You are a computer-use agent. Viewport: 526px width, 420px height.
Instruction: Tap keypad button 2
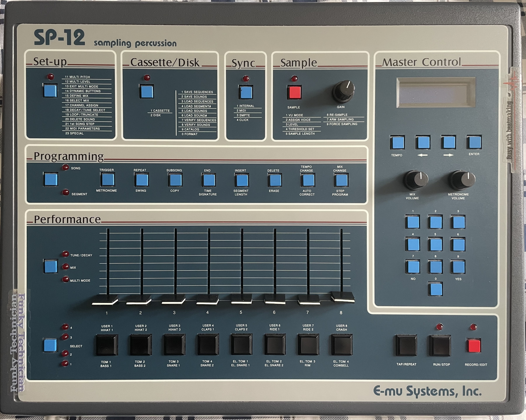435,222
